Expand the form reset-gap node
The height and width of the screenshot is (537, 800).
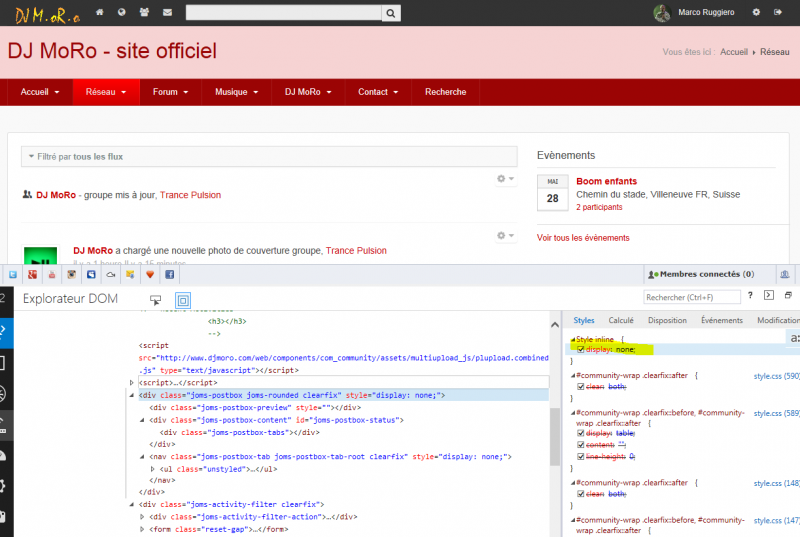click(x=142, y=529)
